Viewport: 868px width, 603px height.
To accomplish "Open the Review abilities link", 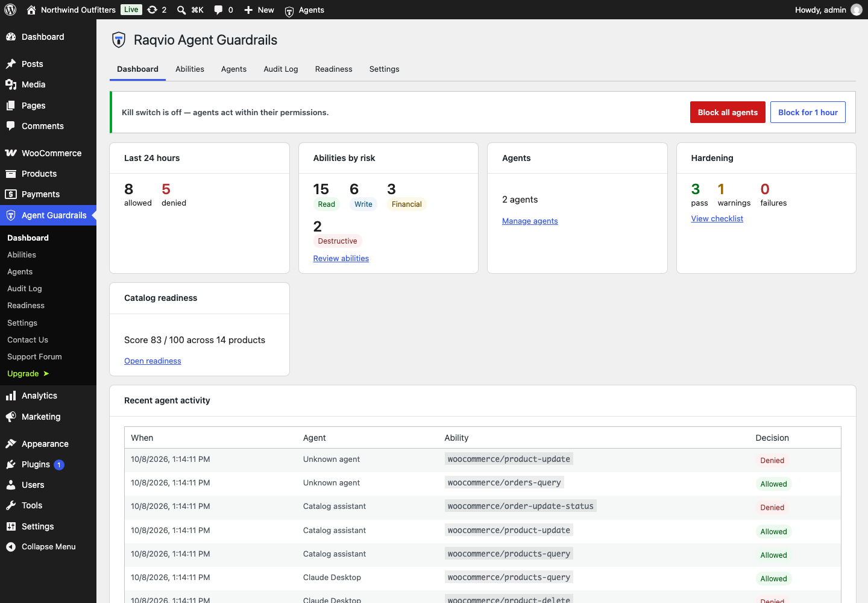I will (x=341, y=259).
